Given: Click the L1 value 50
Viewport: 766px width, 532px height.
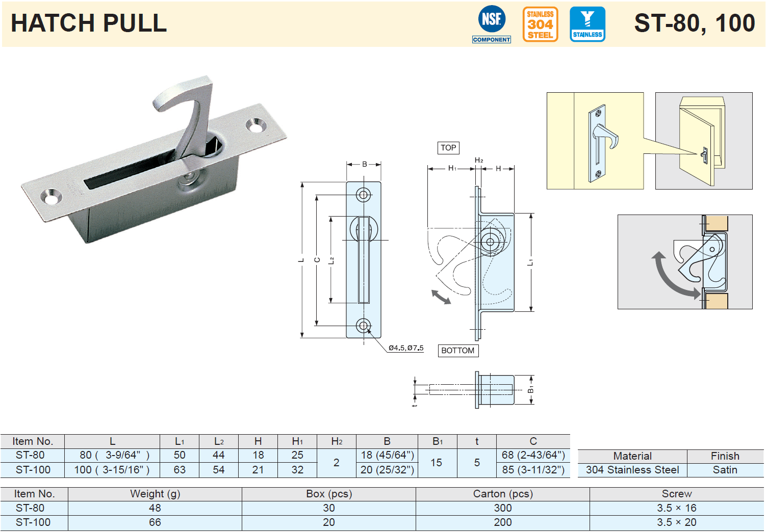Looking at the screenshot, I should coord(180,455).
